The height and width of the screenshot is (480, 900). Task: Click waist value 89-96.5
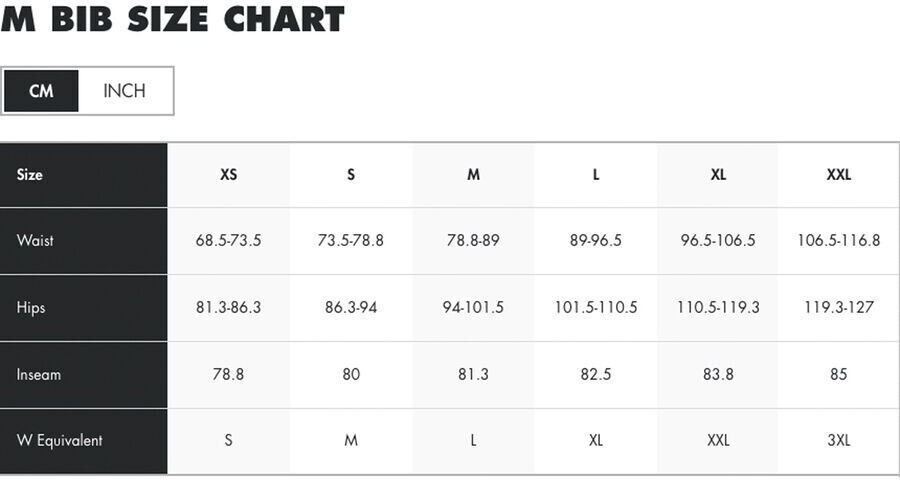[596, 240]
